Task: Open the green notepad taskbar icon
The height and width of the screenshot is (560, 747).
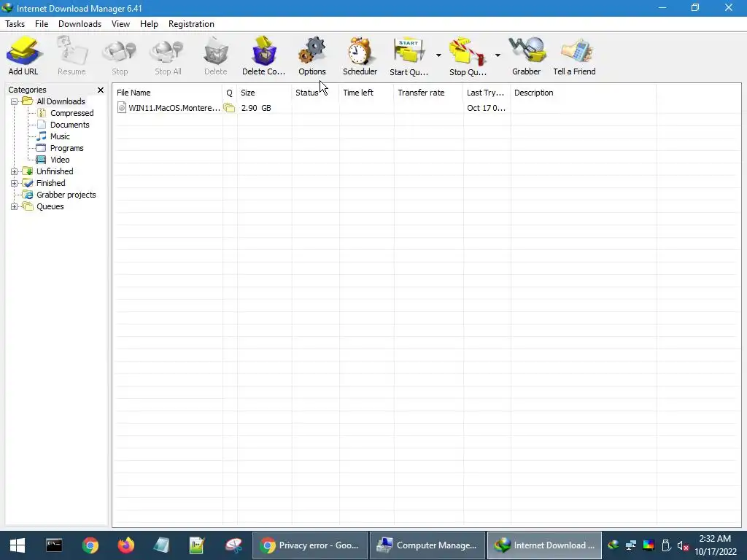Action: (x=197, y=545)
